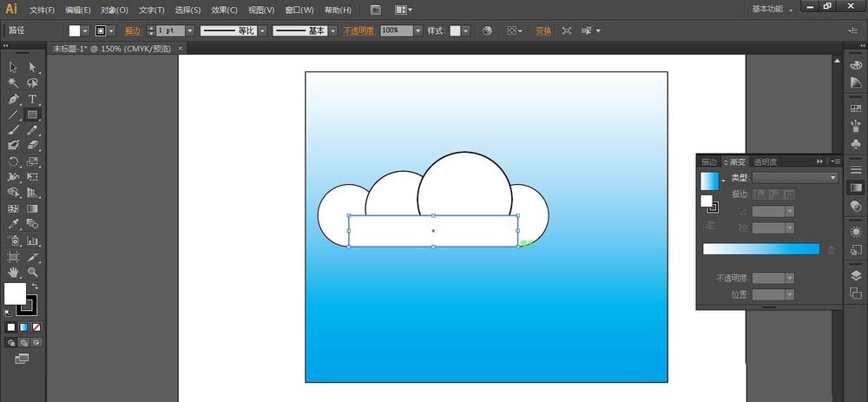This screenshot has height=402, width=868.
Task: Select the Blend tool
Action: tap(33, 224)
